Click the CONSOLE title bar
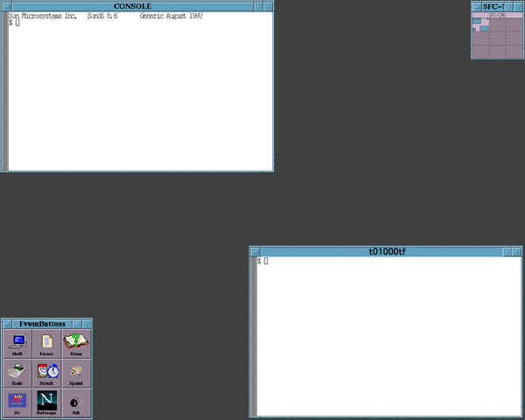 131,6
